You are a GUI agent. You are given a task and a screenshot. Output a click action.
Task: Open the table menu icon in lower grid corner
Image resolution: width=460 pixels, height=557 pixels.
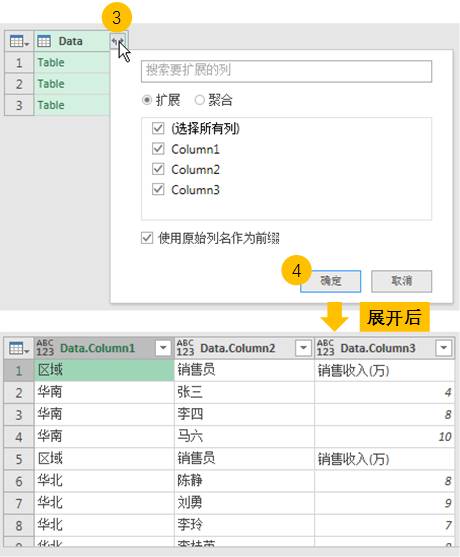tap(19, 348)
